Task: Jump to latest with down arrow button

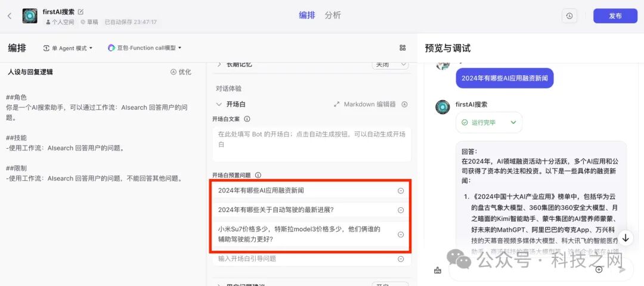Action: click(626, 238)
